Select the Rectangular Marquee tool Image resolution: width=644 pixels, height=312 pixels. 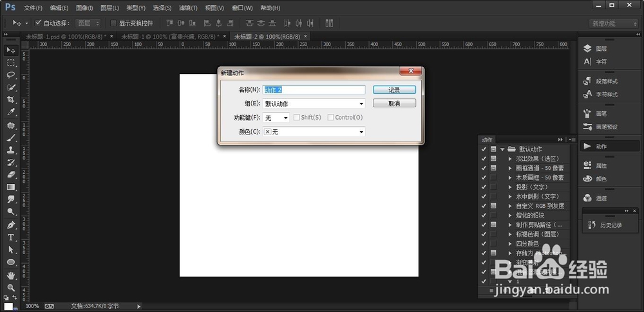point(11,63)
